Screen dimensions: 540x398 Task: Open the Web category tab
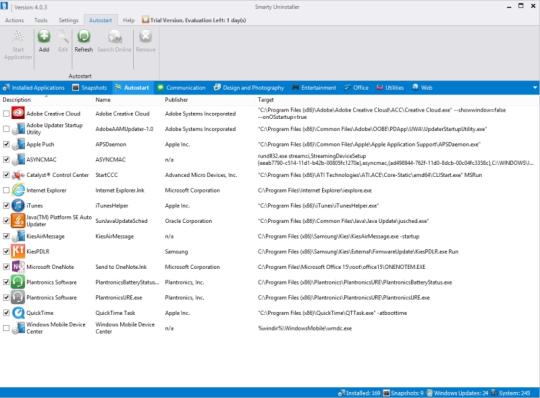pyautogui.click(x=422, y=88)
